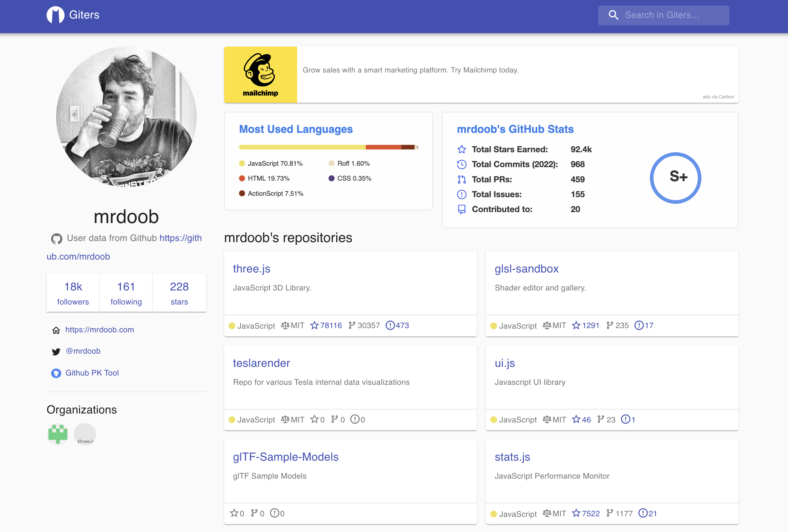Open the stats.js repository
This screenshot has width=788, height=532.
(x=512, y=457)
